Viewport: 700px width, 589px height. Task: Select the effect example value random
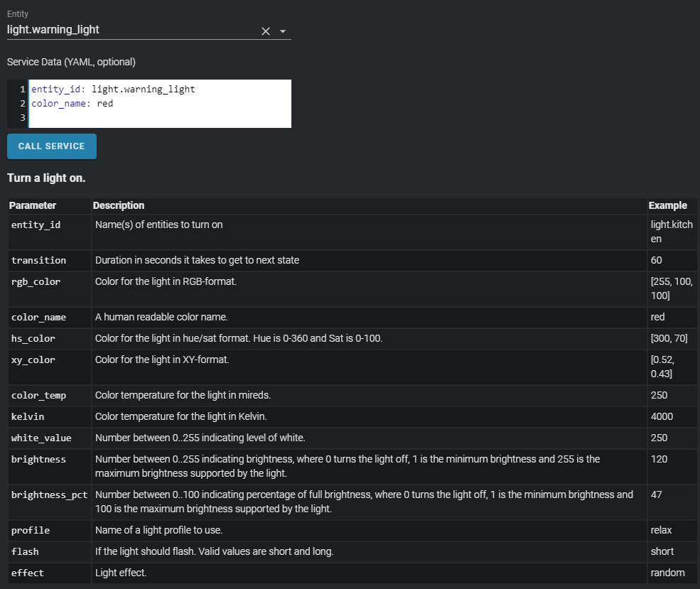click(x=667, y=573)
